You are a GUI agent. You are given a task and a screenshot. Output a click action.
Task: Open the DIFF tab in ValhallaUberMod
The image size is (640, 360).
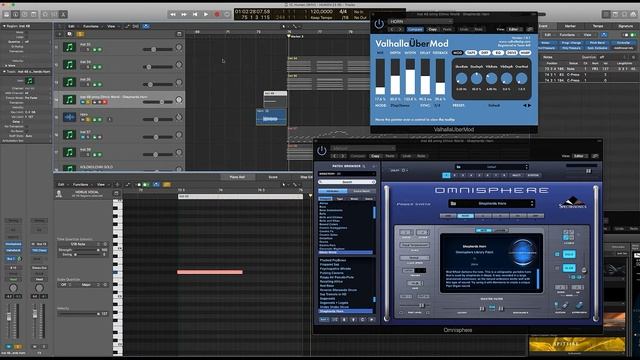coord(484,53)
